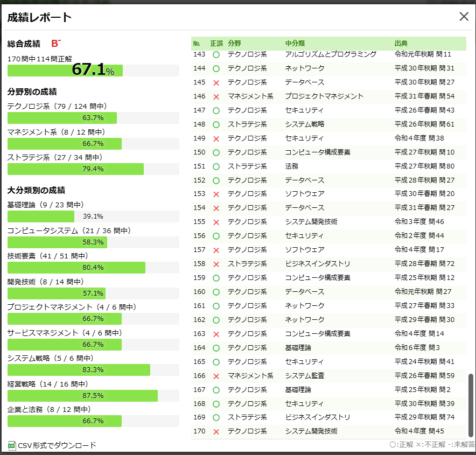Click the source 令和6年度 問3
Viewport: 476px width, 455px height.
(x=417, y=347)
